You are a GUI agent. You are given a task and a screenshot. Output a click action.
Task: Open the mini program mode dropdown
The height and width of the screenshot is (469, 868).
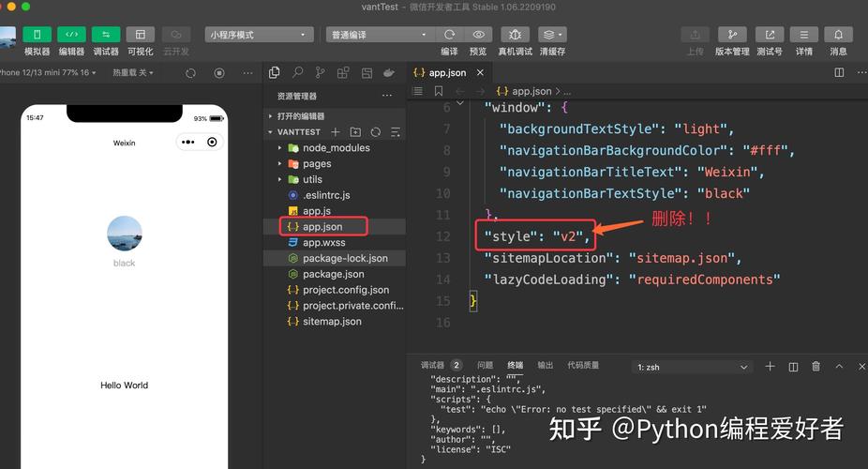[x=259, y=35]
